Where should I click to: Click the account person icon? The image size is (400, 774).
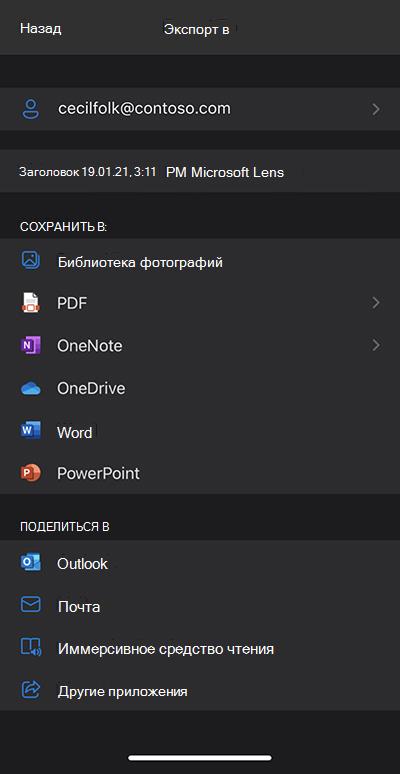[x=31, y=109]
